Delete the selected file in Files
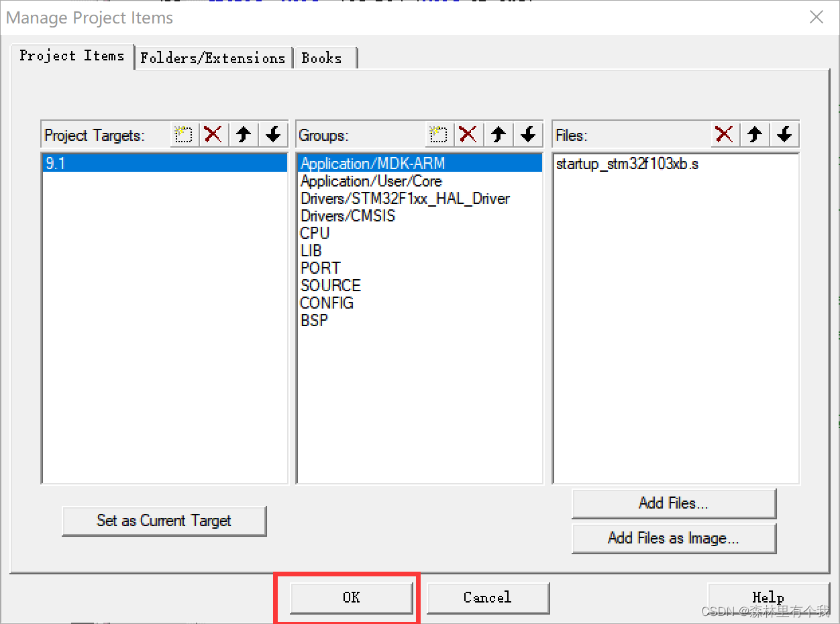Viewport: 840px width, 624px height. coord(725,134)
